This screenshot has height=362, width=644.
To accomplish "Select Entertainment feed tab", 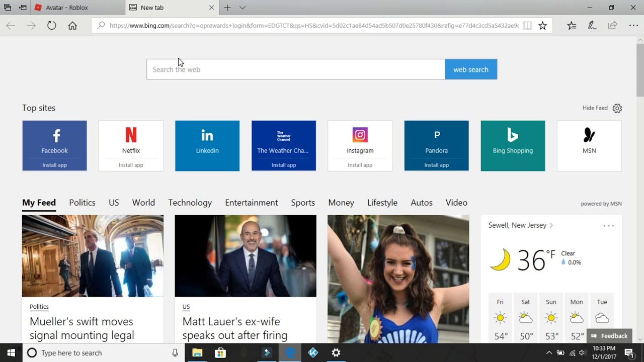I will click(252, 203).
